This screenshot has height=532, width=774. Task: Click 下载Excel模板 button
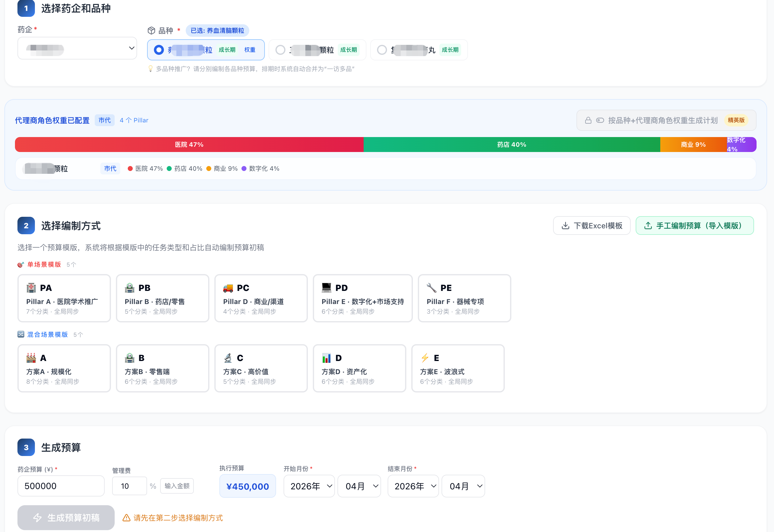click(x=591, y=225)
